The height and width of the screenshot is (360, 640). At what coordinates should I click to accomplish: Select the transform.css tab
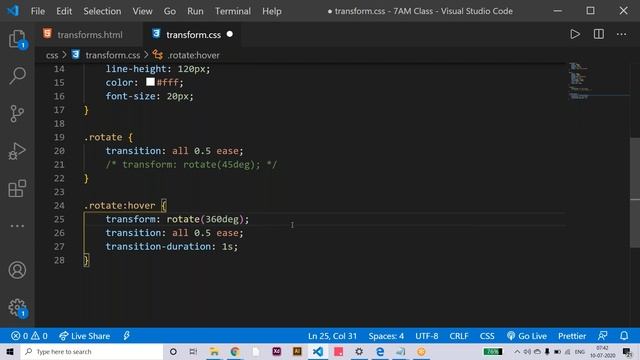click(x=193, y=35)
